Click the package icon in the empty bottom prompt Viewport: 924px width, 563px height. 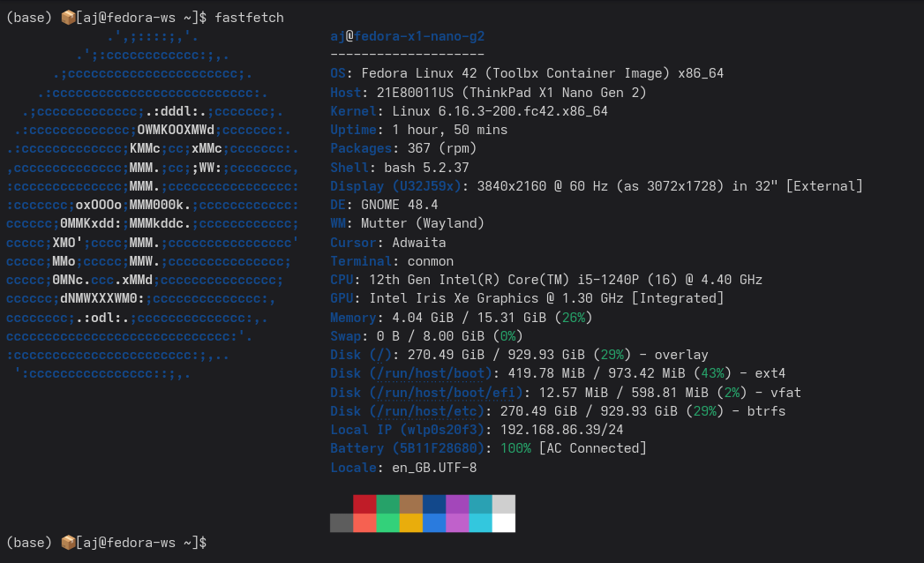[68, 543]
